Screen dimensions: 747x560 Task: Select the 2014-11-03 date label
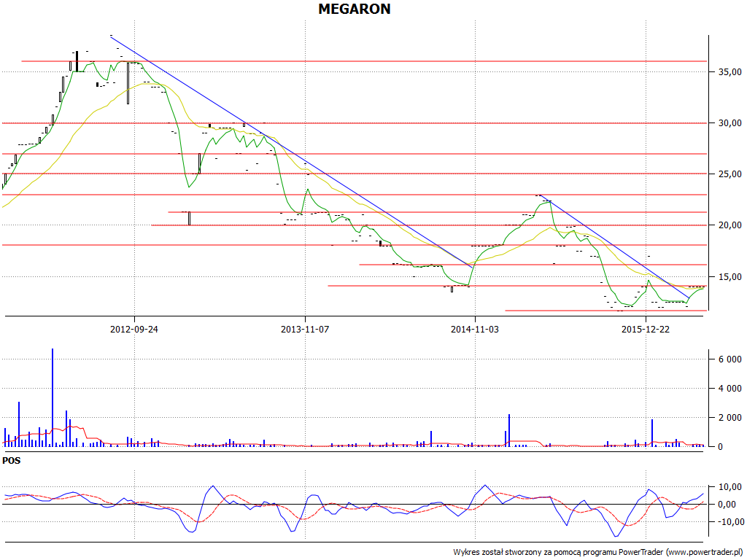(475, 329)
